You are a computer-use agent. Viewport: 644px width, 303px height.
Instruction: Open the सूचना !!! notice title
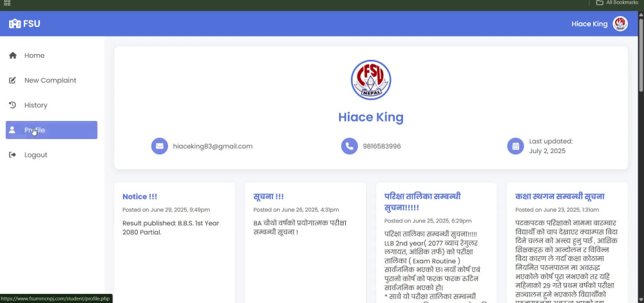(x=269, y=197)
